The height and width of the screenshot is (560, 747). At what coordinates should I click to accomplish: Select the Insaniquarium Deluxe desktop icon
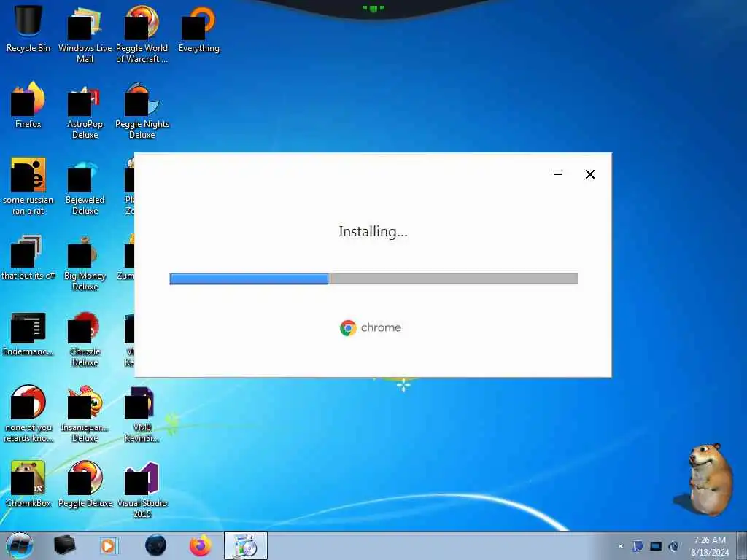point(85,414)
